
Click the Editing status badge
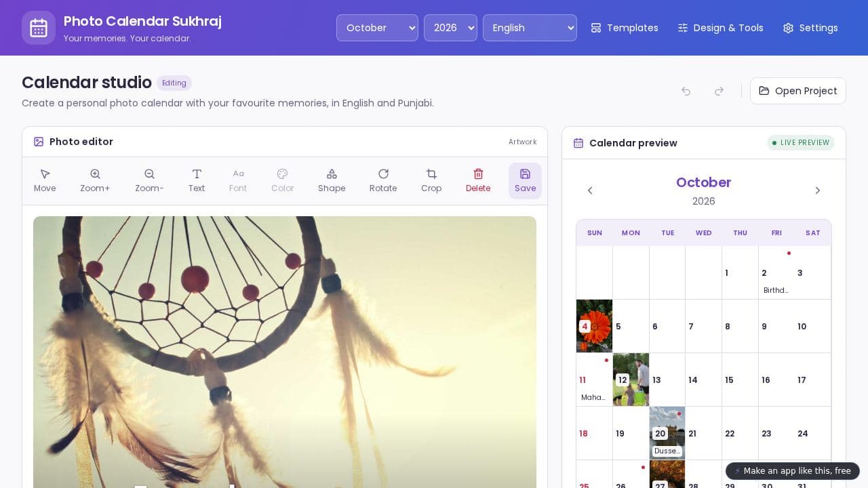174,83
